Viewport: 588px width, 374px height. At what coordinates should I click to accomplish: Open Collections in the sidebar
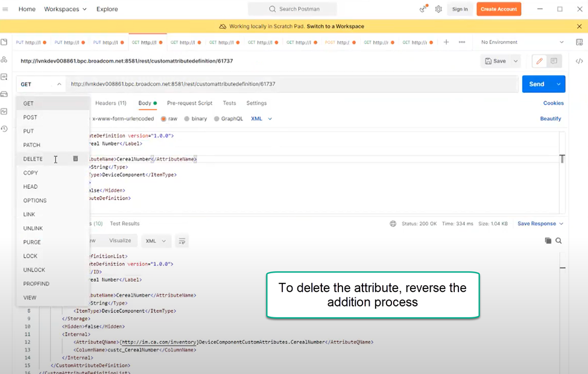pyautogui.click(x=4, y=42)
